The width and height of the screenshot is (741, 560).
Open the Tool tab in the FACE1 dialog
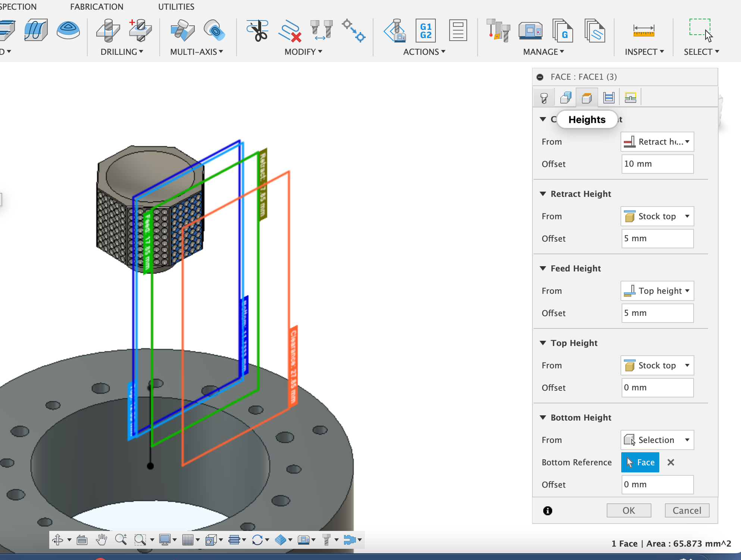click(544, 97)
